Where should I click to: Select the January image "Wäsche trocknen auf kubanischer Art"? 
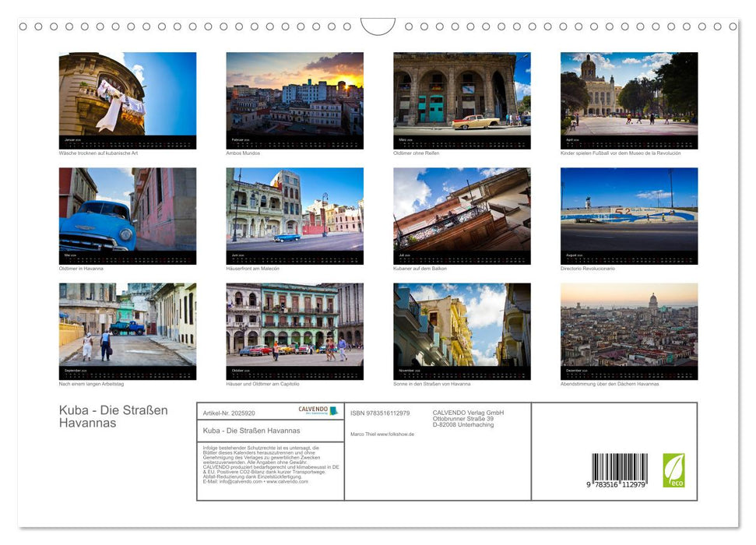pyautogui.click(x=127, y=98)
